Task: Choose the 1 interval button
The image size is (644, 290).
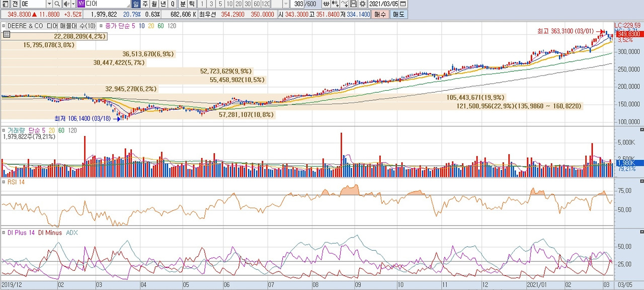Action: click(x=203, y=4)
